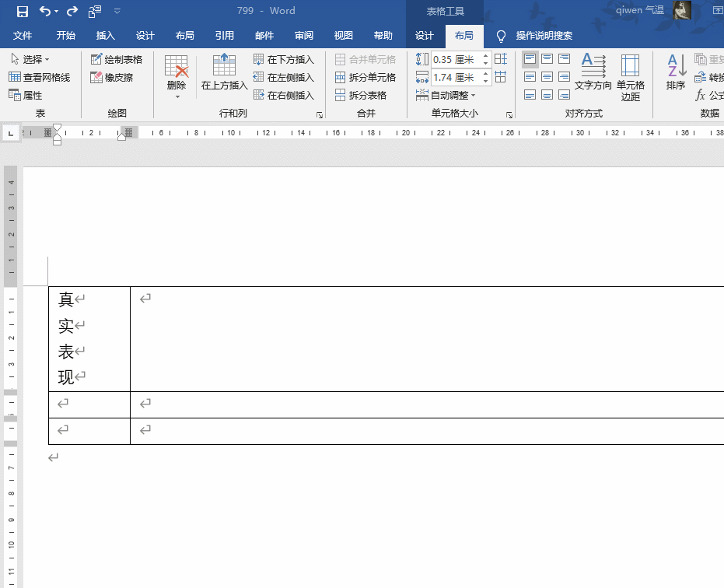Viewport: 724px width, 588px height.
Task: Open the 审阅 ribbon tab
Action: [x=303, y=35]
